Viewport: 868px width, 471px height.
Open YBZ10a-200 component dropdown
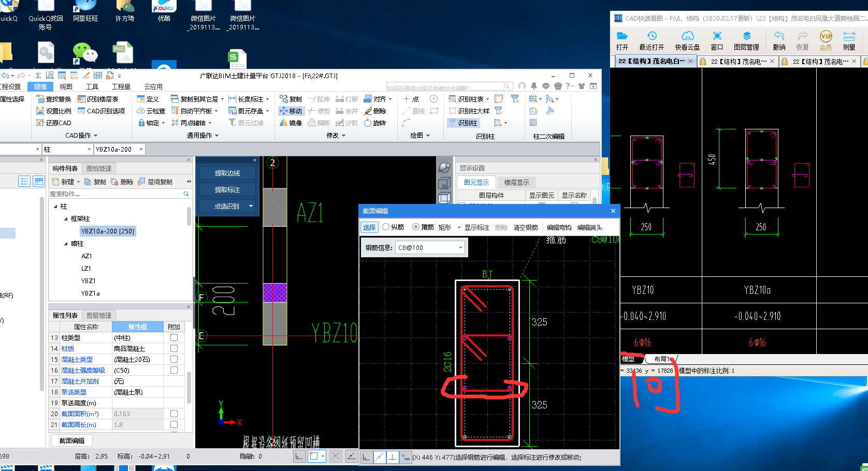(x=141, y=149)
